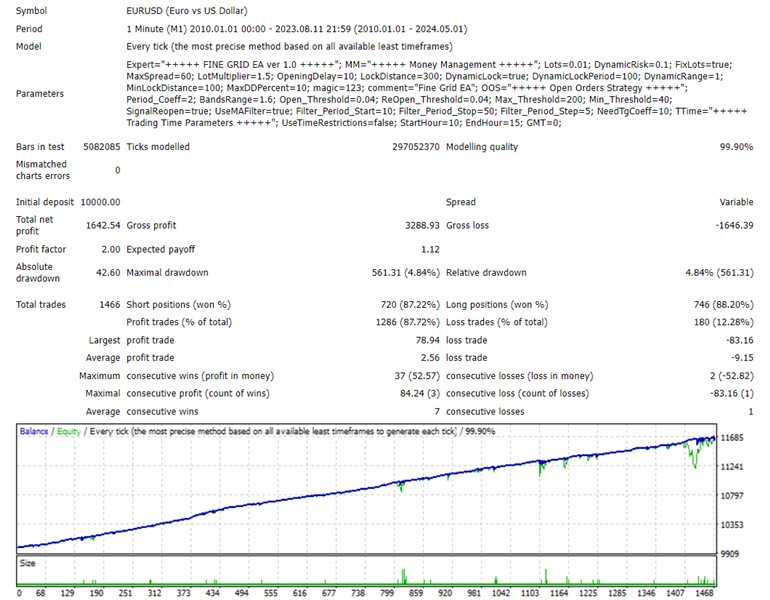Select Gross loss value -1646.39
The image size is (770, 600).
click(734, 225)
